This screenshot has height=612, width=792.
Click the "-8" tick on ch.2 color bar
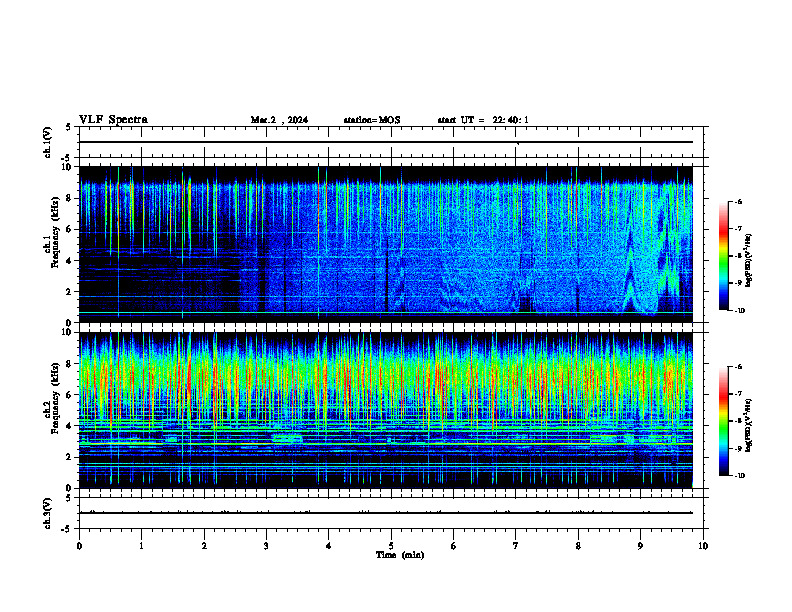(x=738, y=421)
